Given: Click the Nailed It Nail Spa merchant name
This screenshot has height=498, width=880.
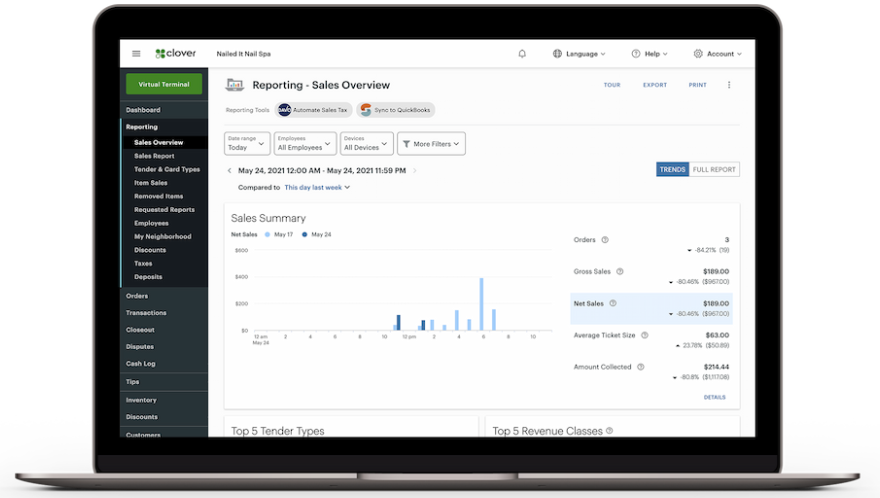Looking at the screenshot, I should (x=244, y=54).
